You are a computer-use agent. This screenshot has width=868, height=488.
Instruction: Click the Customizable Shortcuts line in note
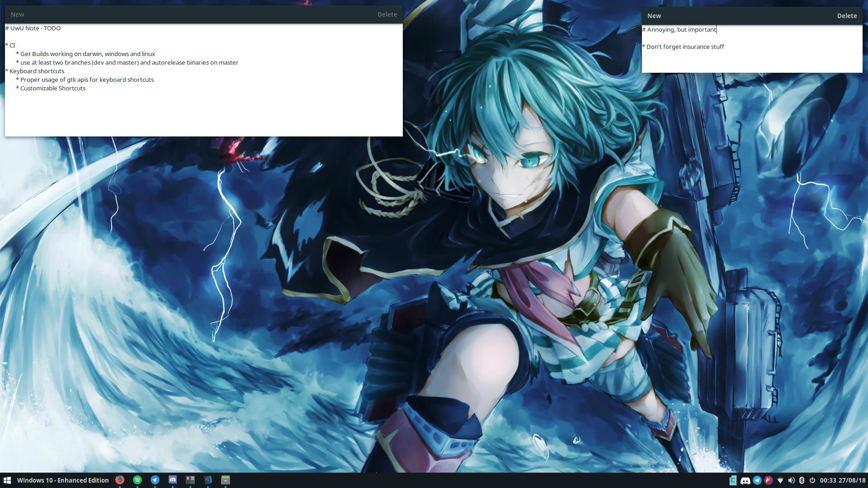click(x=53, y=88)
